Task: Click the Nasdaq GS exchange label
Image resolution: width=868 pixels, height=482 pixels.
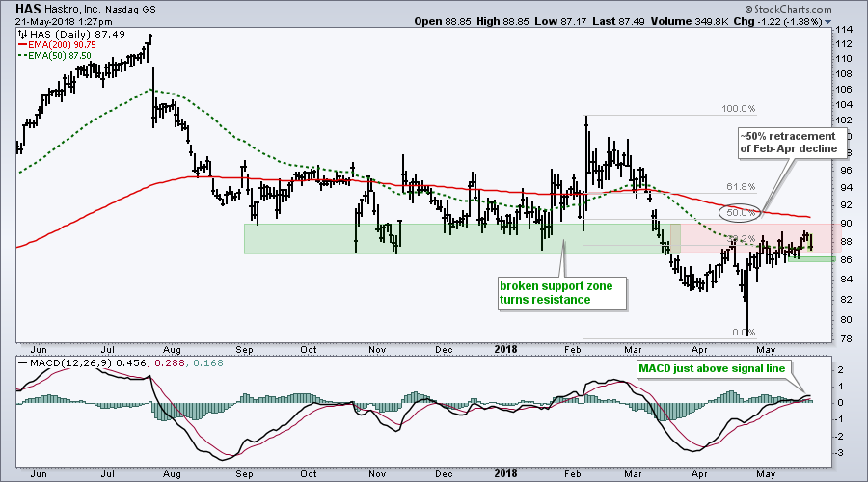Action: [x=130, y=10]
